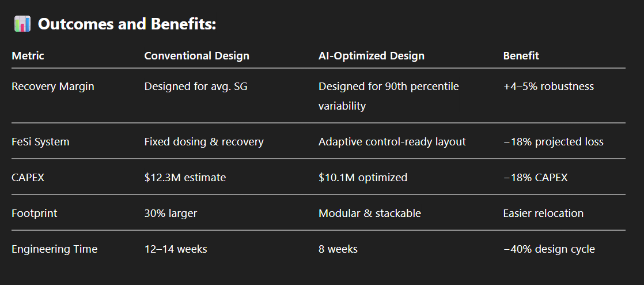Click the Benefit column header

click(x=521, y=55)
